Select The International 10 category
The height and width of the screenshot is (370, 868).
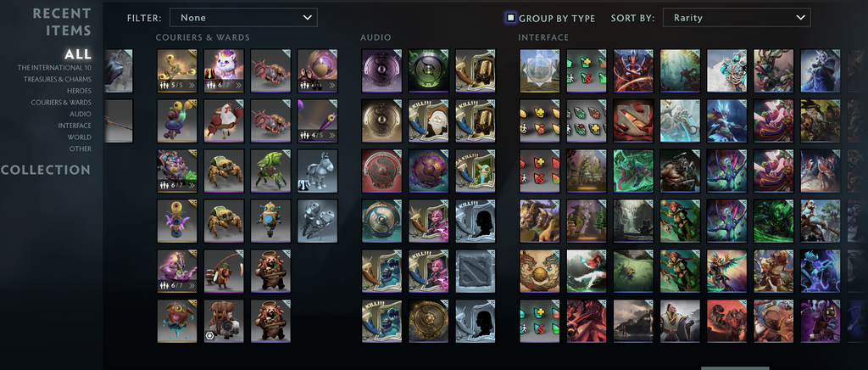tap(54, 68)
